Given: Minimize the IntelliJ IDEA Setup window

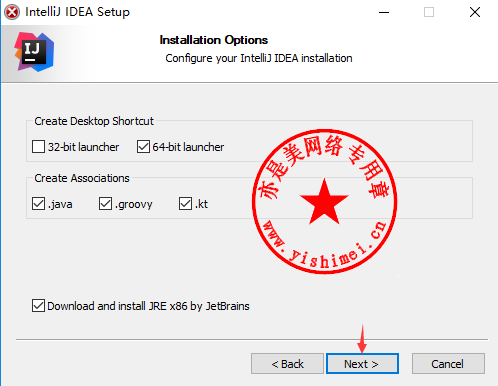Looking at the screenshot, I should tap(384, 12).
